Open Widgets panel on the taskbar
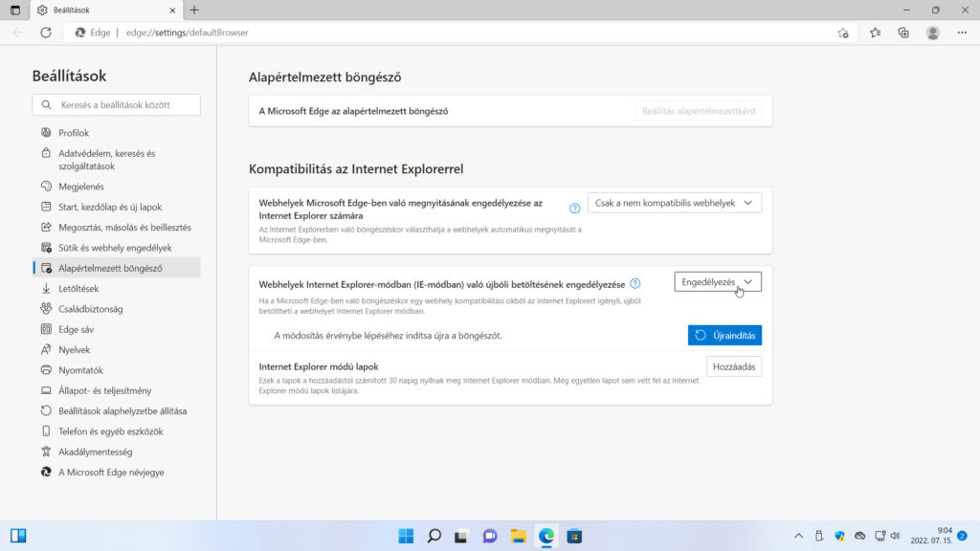This screenshot has height=551, width=980. click(x=18, y=536)
